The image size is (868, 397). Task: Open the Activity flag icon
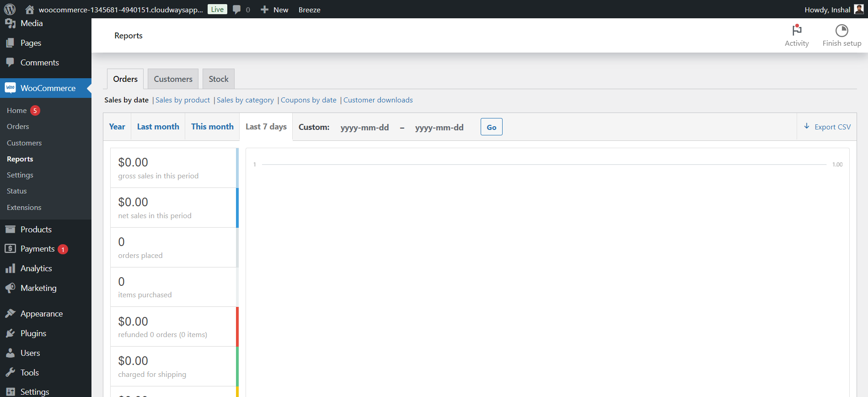[x=797, y=30]
